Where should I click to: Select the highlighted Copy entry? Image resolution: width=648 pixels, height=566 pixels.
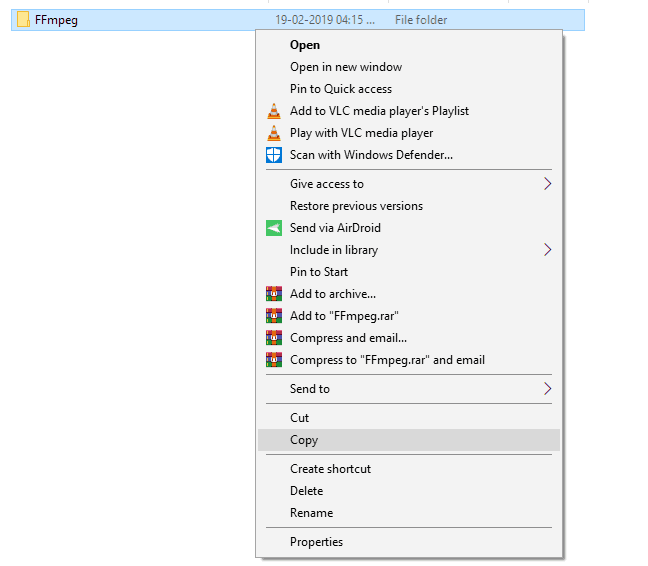409,440
